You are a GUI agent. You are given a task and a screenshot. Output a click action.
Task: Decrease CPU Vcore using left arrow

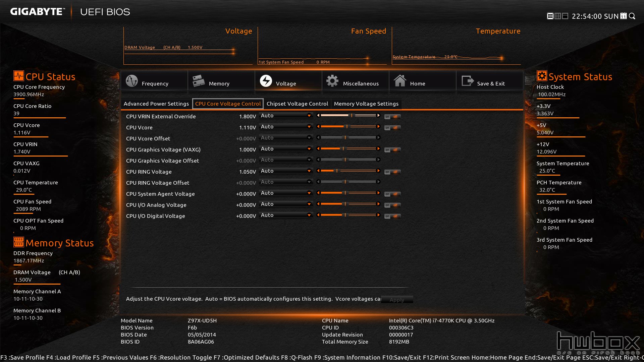[x=318, y=126]
